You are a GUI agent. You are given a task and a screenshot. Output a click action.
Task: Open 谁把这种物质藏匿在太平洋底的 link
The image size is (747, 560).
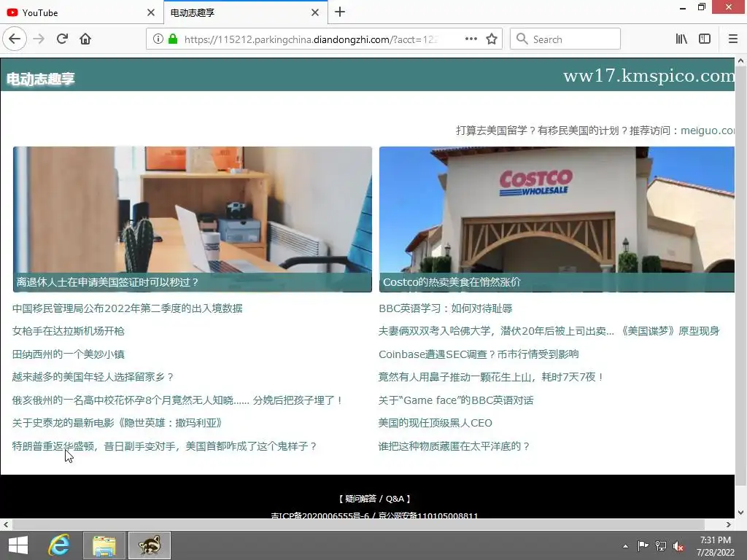pyautogui.click(x=454, y=446)
